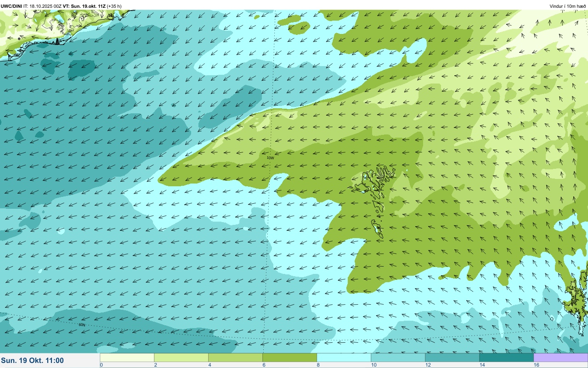Viewport: 588px width, 368px height.
Task: Click the 'Sun. 19 Okt. 11:00' date label
Action: coord(33,361)
